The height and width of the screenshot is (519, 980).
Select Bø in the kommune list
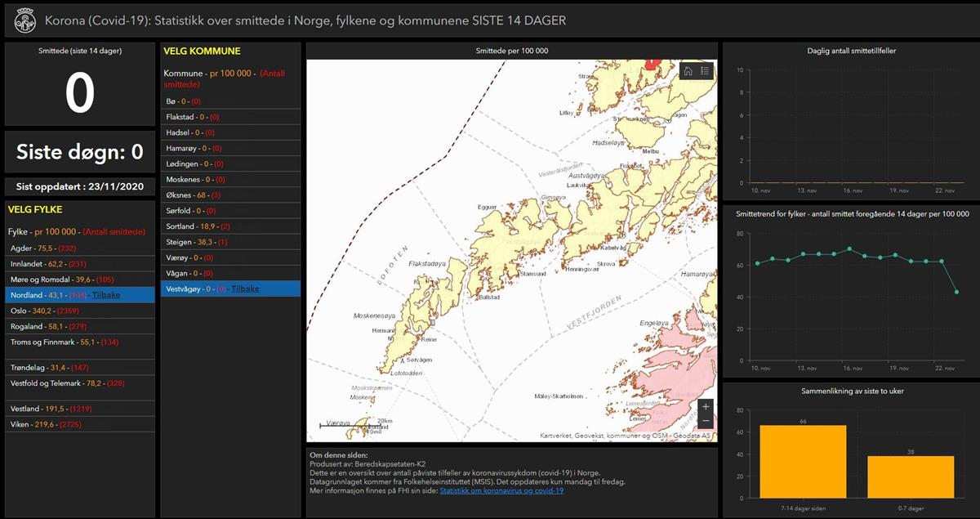click(x=183, y=101)
